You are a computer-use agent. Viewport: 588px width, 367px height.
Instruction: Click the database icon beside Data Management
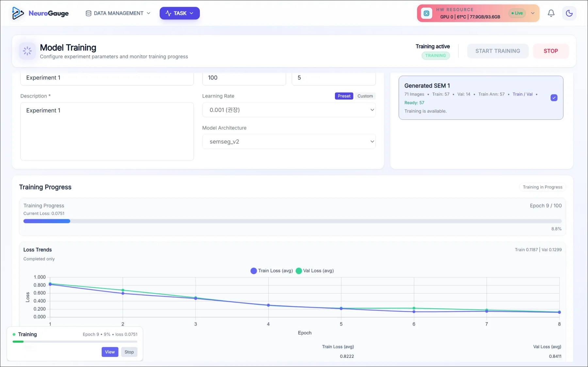(x=89, y=13)
